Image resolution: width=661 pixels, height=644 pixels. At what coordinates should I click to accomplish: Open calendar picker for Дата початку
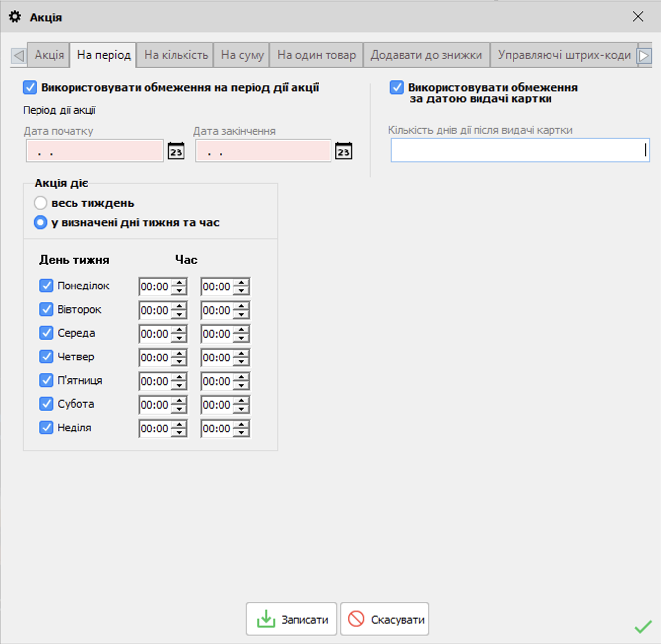pos(176,151)
